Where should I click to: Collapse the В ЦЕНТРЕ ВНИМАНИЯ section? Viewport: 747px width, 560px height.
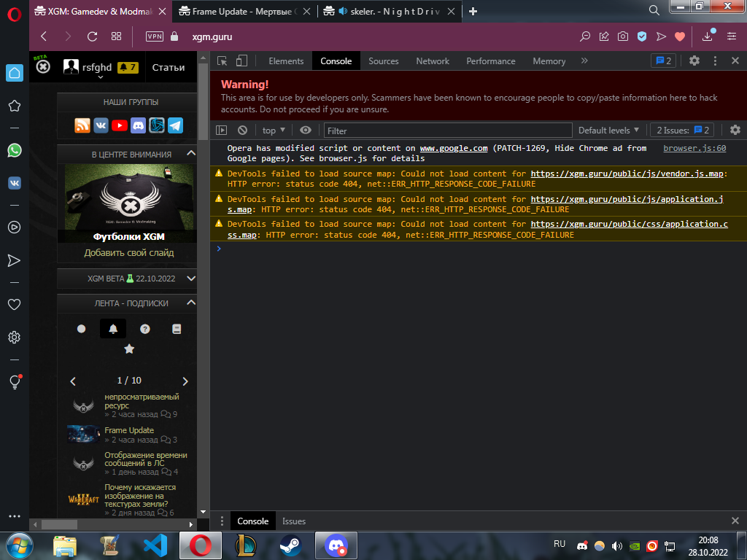tap(191, 153)
